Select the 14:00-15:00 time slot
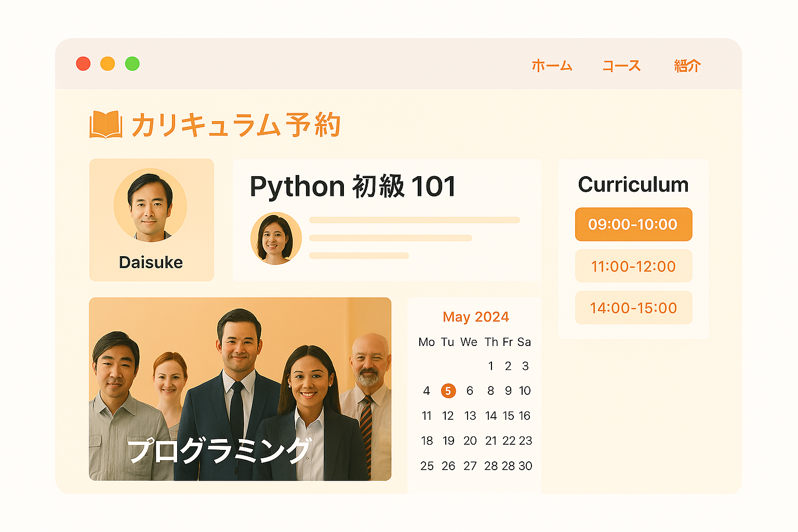Viewport: 798px width, 532px height. 633,308
